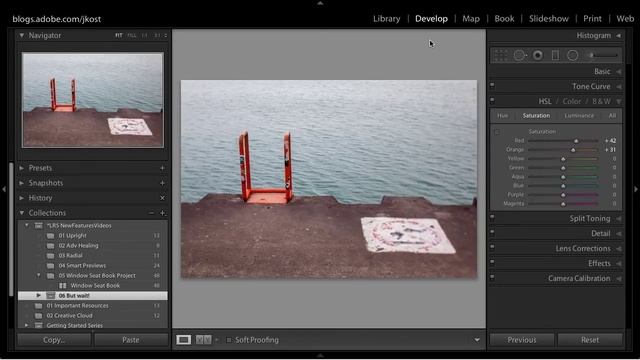Image resolution: width=640 pixels, height=360 pixels.
Task: Select the Crop Overlay tool
Action: (501, 55)
